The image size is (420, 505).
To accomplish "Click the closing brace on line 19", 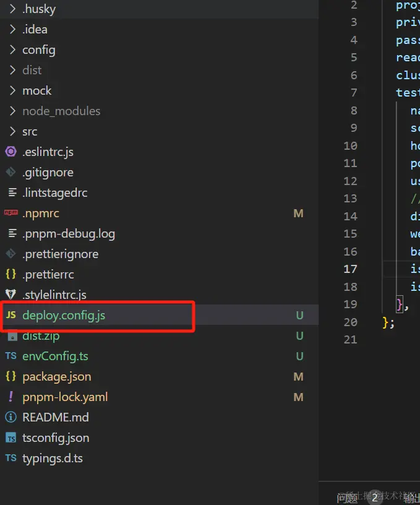I will coord(400,304).
